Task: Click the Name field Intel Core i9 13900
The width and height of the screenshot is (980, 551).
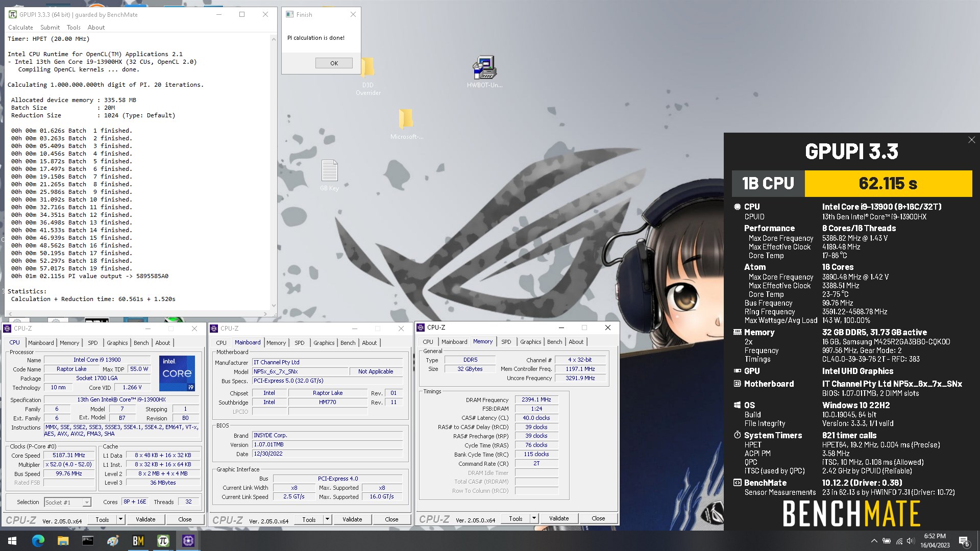Action: [x=97, y=360]
